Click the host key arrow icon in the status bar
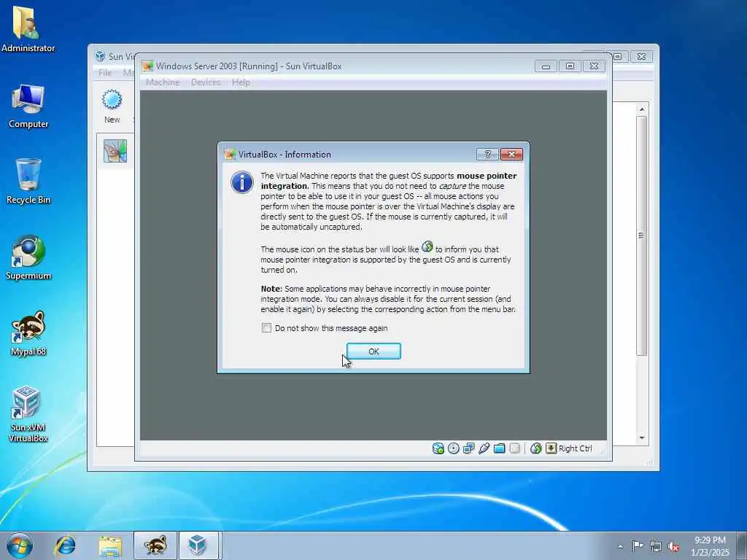Screen dimensions: 747x560 (x=551, y=448)
